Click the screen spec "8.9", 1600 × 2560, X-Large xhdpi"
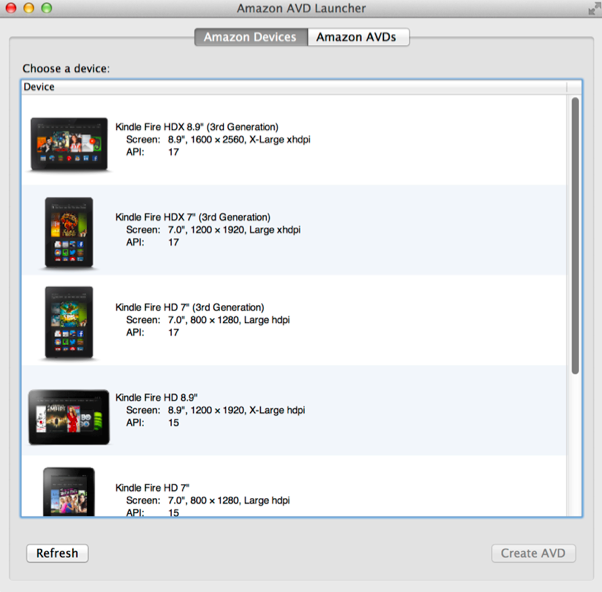 [239, 140]
